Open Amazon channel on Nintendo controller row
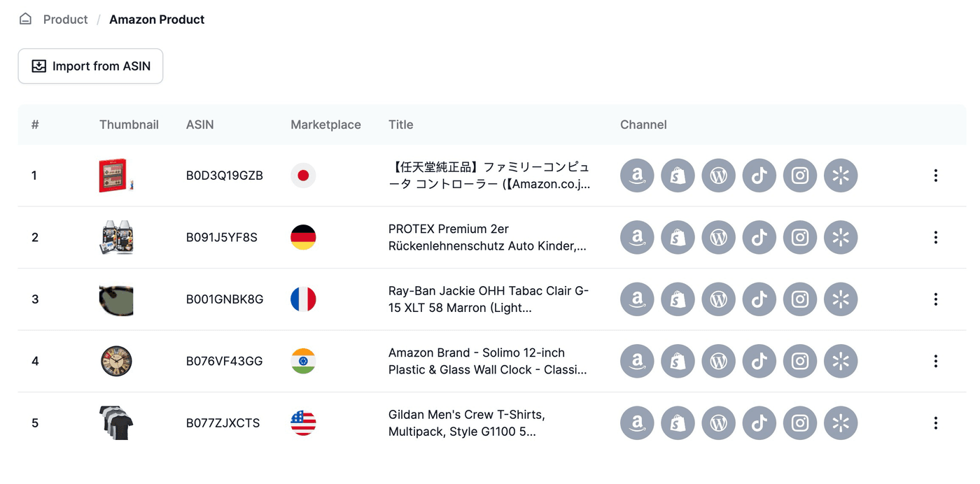The height and width of the screenshot is (484, 980). point(636,176)
